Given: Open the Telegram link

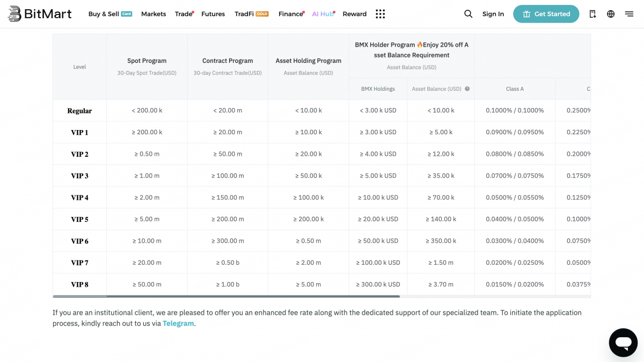Looking at the screenshot, I should coord(178,323).
